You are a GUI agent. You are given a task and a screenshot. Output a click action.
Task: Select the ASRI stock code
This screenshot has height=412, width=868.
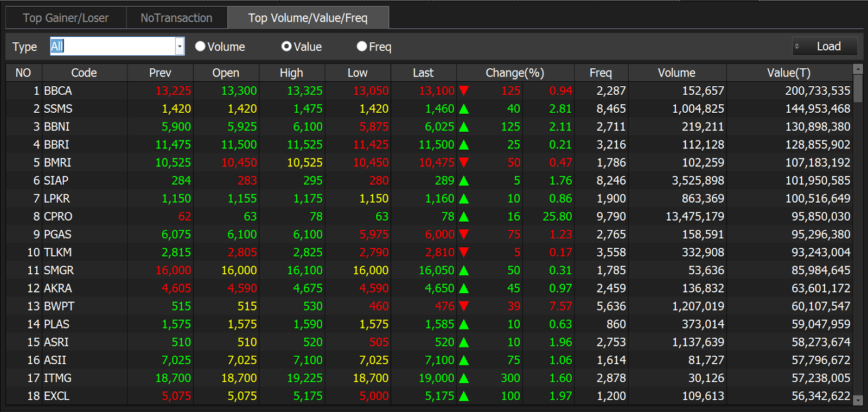click(x=56, y=342)
